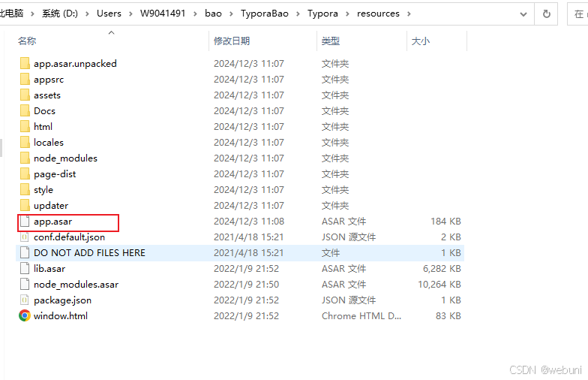Click the 184 KB size value
This screenshot has width=588, height=380.
coord(445,221)
